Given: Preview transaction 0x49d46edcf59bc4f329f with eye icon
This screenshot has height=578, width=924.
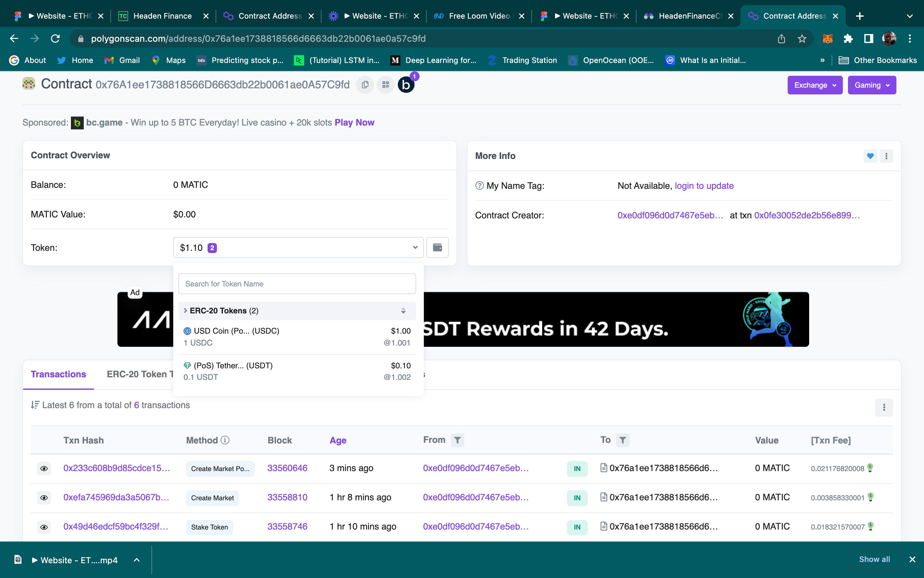Looking at the screenshot, I should [44, 527].
